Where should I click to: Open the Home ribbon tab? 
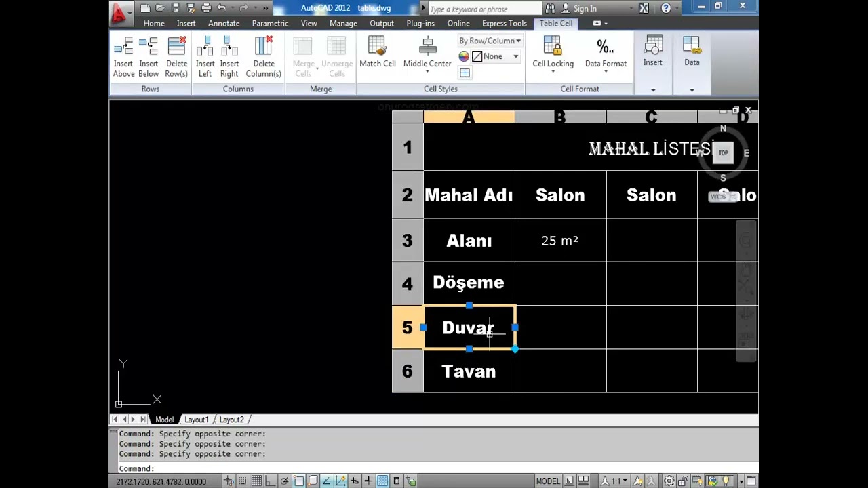(154, 23)
